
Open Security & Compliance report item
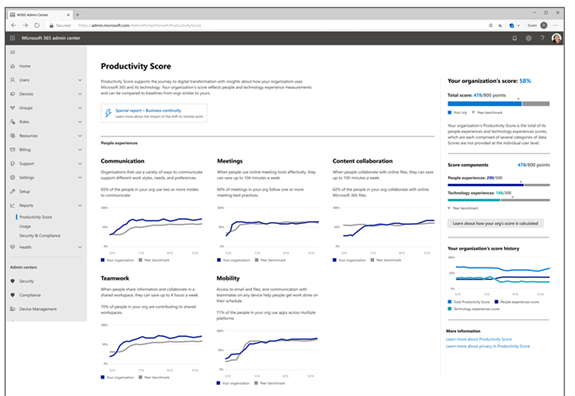point(40,236)
